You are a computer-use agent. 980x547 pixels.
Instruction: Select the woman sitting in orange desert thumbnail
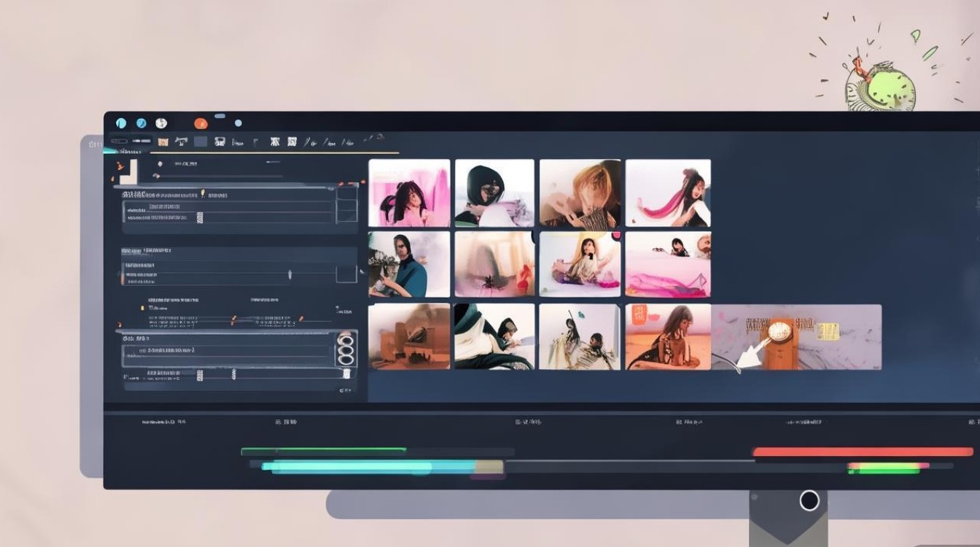tap(668, 336)
